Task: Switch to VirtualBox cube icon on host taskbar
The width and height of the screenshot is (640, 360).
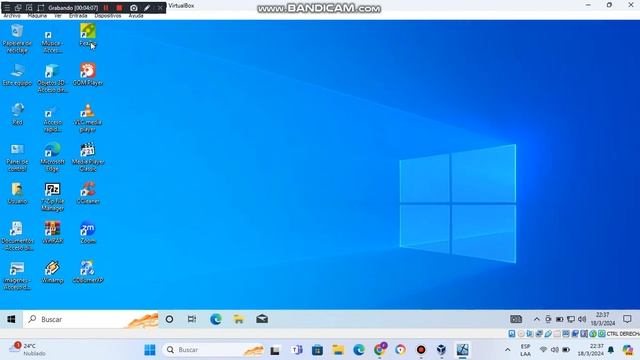Action: tap(441, 350)
